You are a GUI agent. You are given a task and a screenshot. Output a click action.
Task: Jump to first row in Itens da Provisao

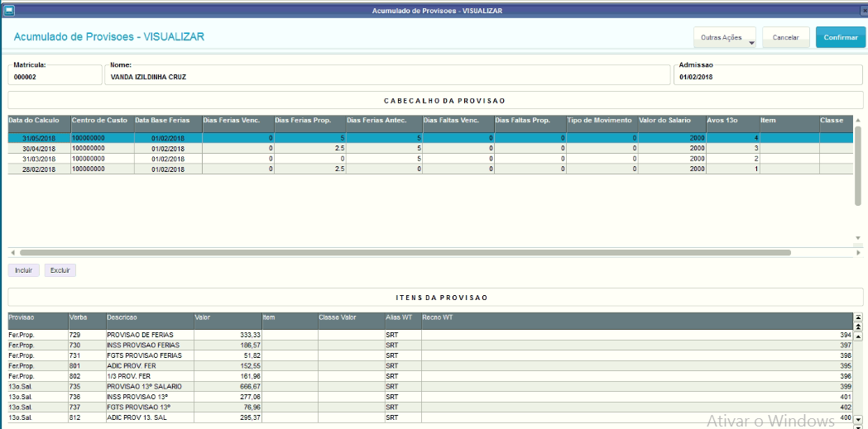(858, 317)
